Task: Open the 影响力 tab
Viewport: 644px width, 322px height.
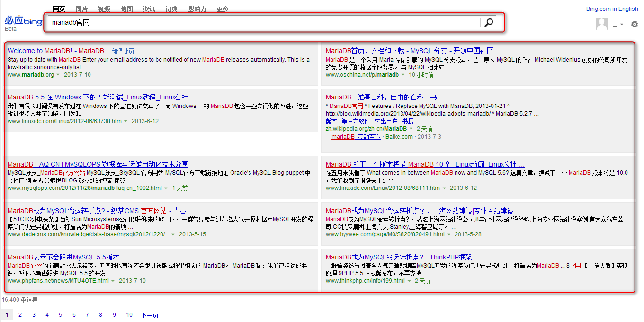Action: pos(197,9)
